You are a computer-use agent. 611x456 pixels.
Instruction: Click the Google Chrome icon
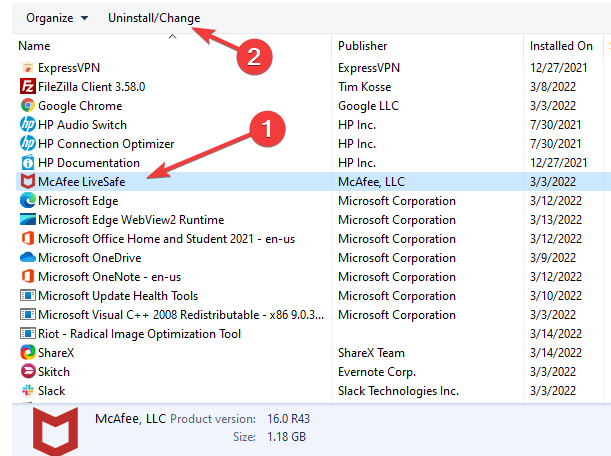(x=28, y=106)
